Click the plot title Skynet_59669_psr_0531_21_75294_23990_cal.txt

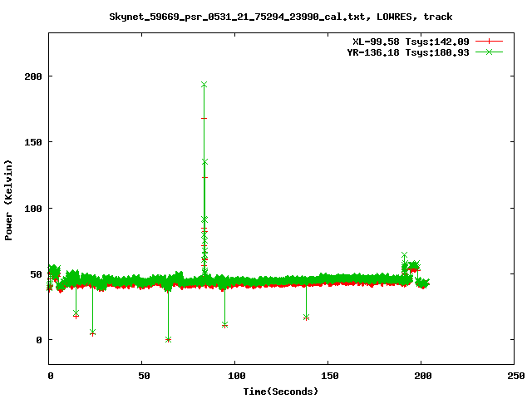[237, 17]
